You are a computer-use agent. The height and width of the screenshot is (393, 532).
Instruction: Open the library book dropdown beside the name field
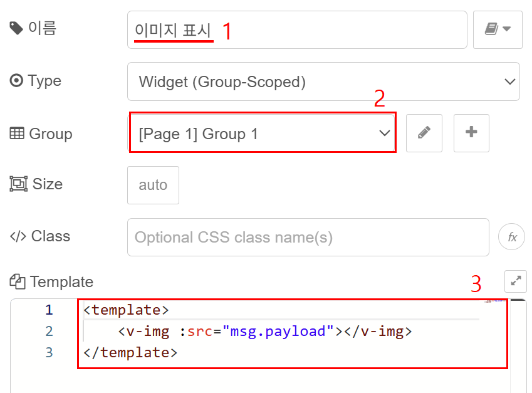click(498, 29)
